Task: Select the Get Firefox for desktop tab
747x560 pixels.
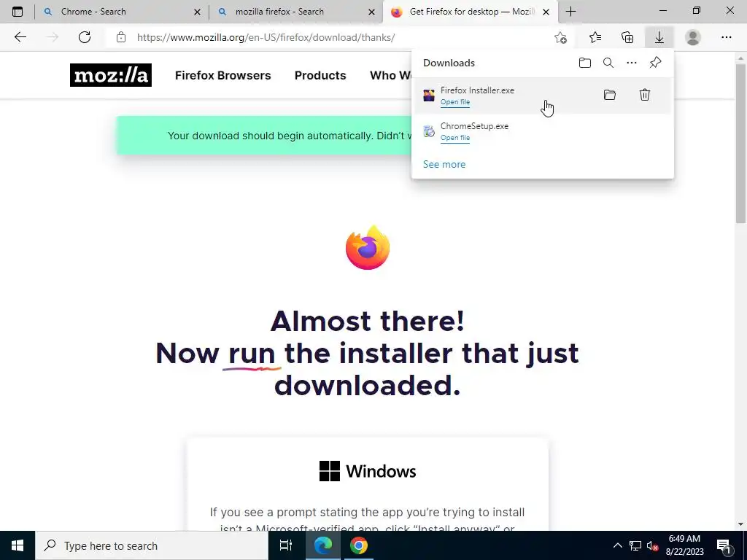Action: pos(472,12)
